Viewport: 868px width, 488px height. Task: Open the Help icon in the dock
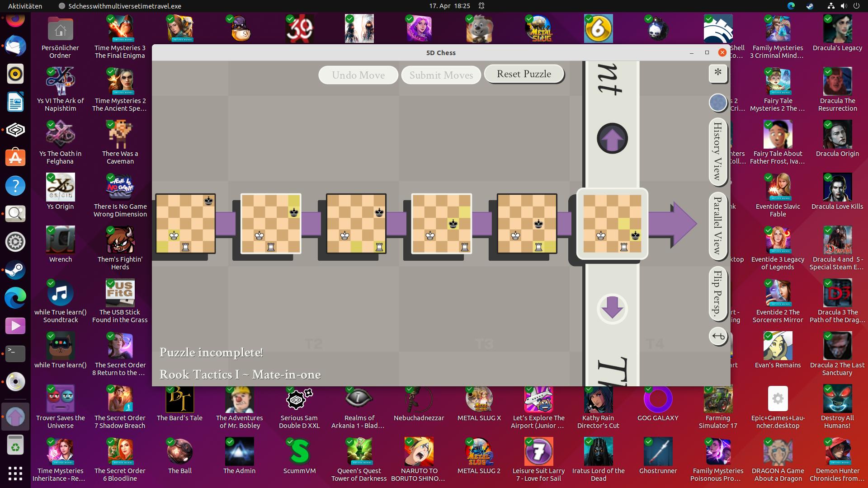pyautogui.click(x=15, y=186)
